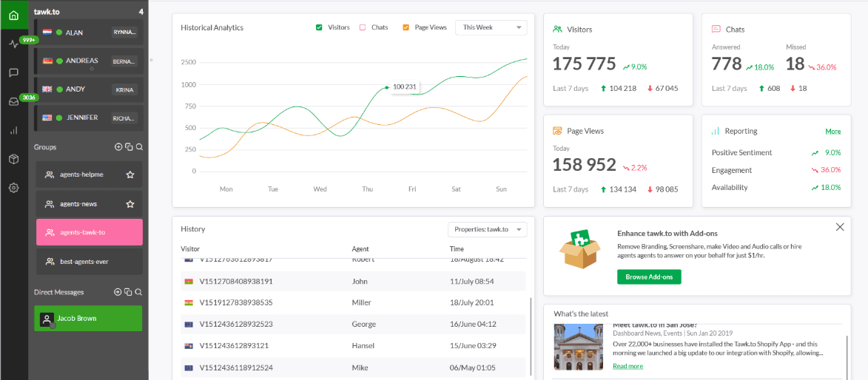Open the inbox icon with 3036 badge
The image size is (868, 380).
tap(13, 102)
